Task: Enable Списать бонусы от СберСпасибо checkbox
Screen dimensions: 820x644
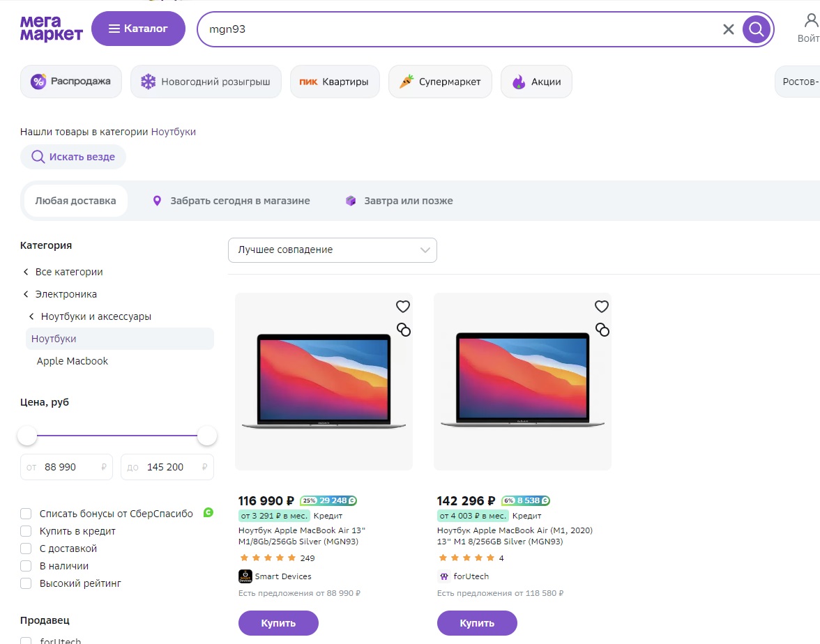Action: click(x=26, y=514)
